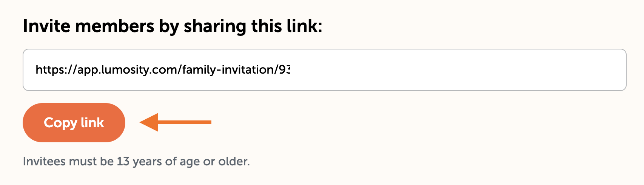Focus the family invitation link field

pyautogui.click(x=324, y=70)
